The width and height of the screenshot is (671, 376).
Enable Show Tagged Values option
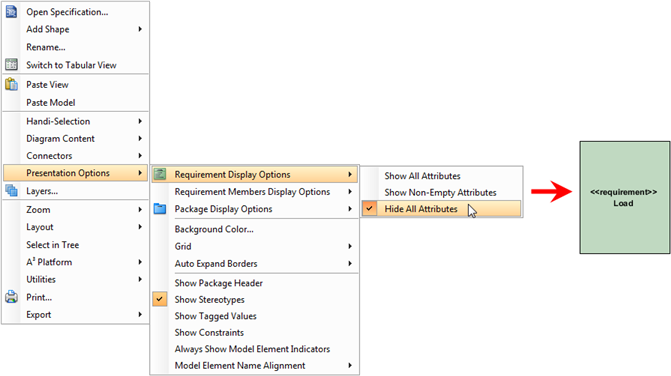pos(215,316)
